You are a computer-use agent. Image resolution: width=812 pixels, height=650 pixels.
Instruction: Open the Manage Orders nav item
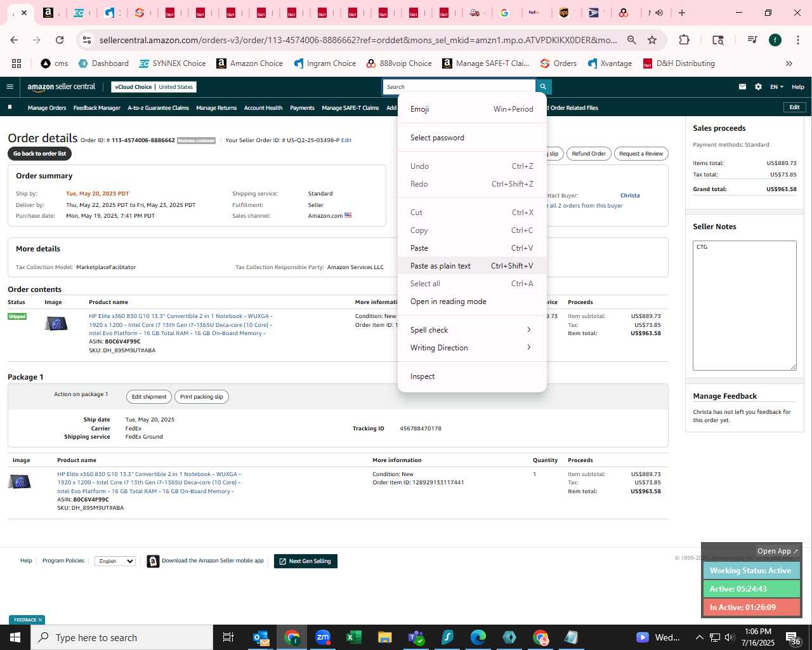47,108
